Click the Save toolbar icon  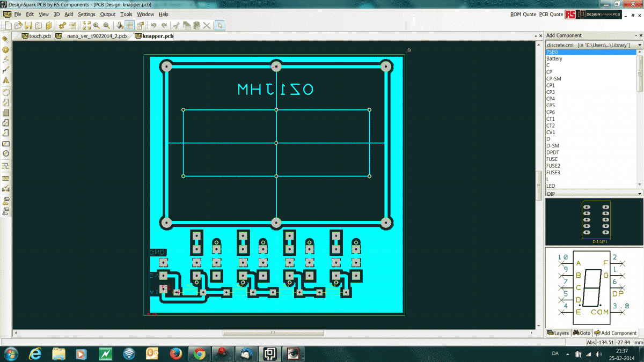tap(28, 25)
